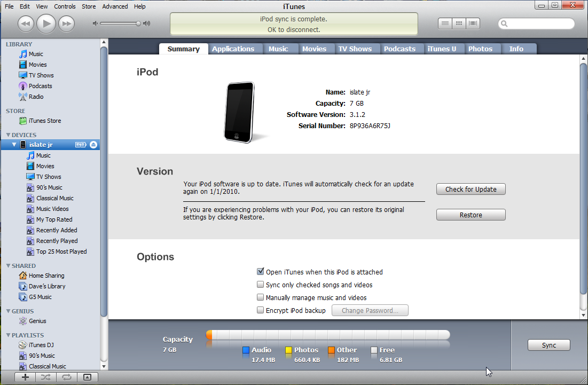588x385 pixels.
Task: Uncheck Open iTunes when iPod attached
Action: (x=260, y=271)
